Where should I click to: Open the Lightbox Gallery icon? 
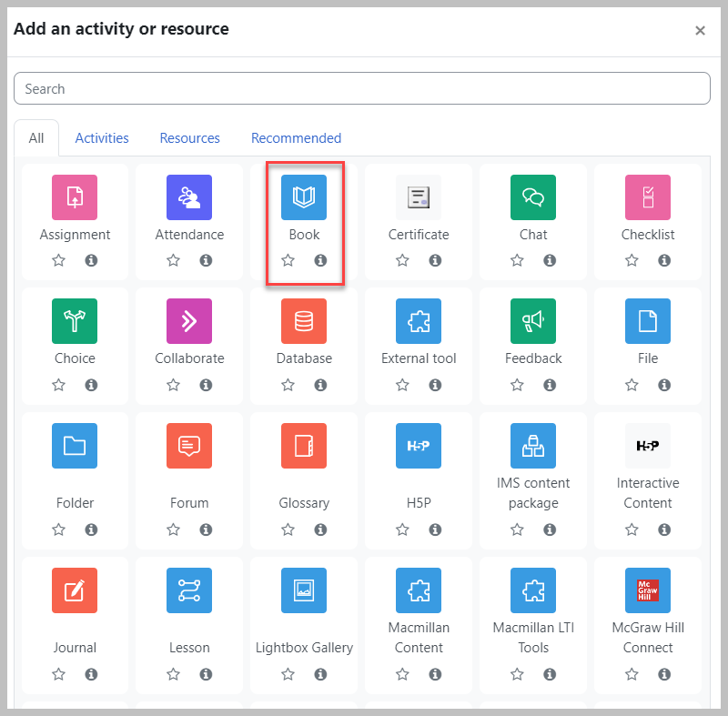click(x=304, y=590)
